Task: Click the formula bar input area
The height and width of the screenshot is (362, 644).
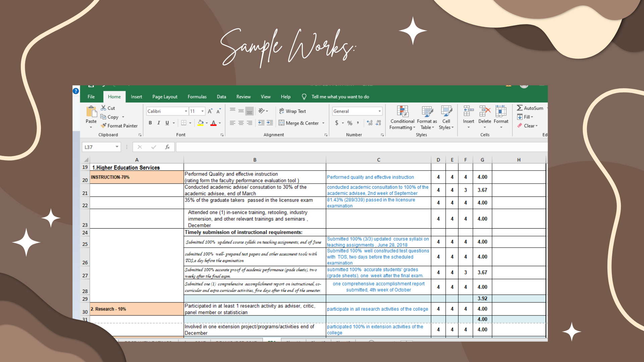Action: coord(362,147)
